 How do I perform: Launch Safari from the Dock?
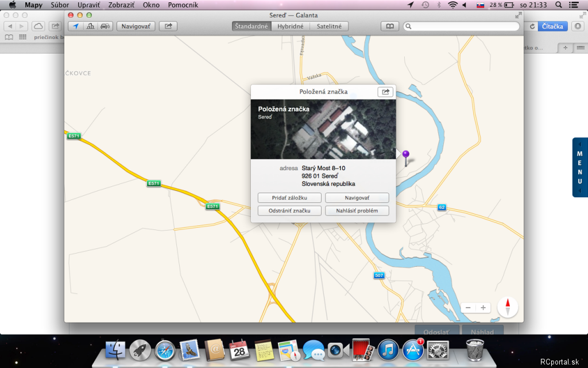coord(165,350)
